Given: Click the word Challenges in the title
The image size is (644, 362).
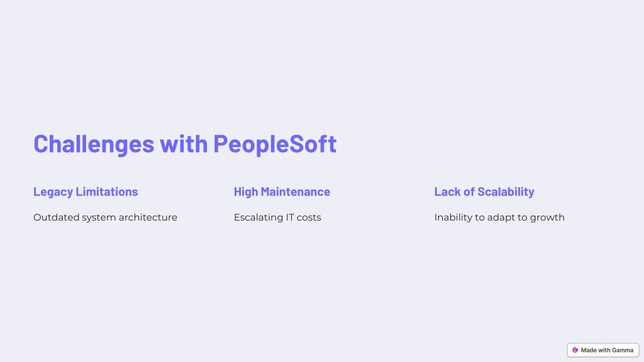Looking at the screenshot, I should click(94, 144).
